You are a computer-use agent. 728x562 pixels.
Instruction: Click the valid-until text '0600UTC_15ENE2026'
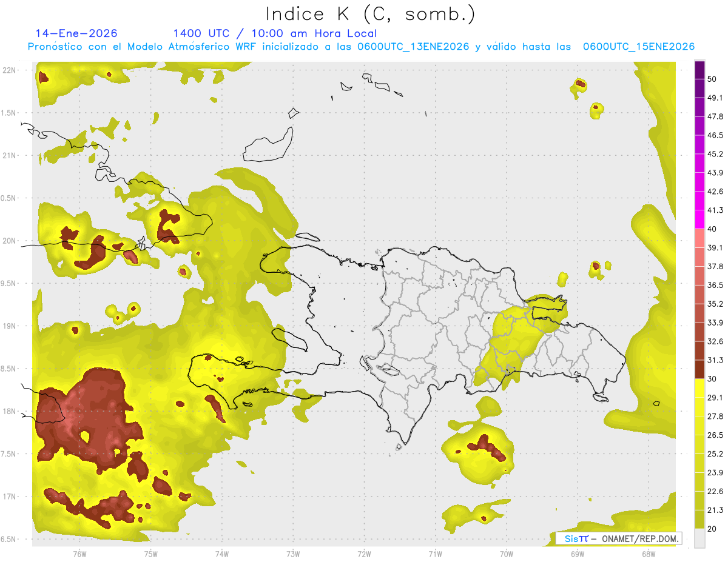pos(639,47)
